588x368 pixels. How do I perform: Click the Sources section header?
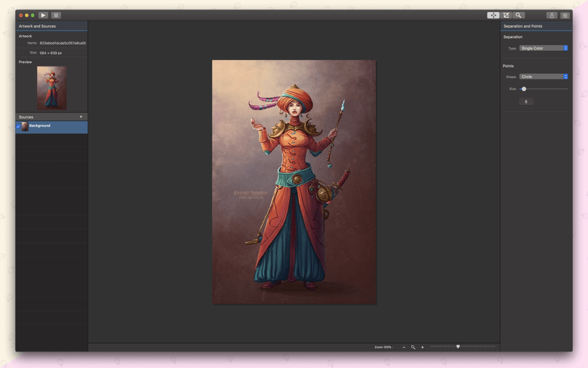[x=51, y=117]
